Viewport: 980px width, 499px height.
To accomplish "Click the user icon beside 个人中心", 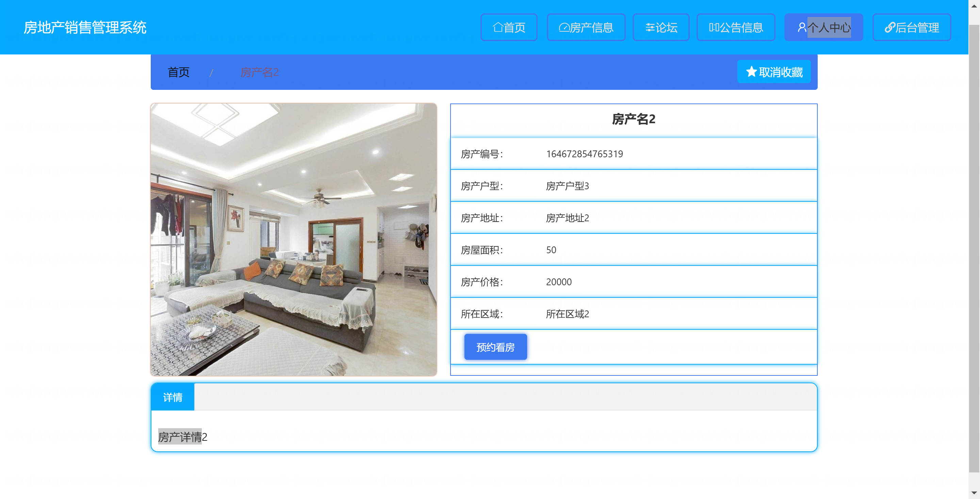I will (x=802, y=28).
